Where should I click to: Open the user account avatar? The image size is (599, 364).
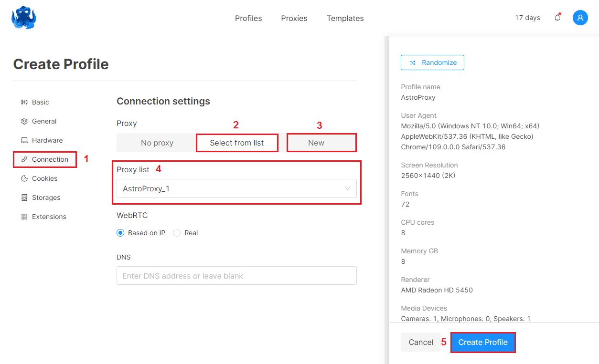[x=580, y=18]
